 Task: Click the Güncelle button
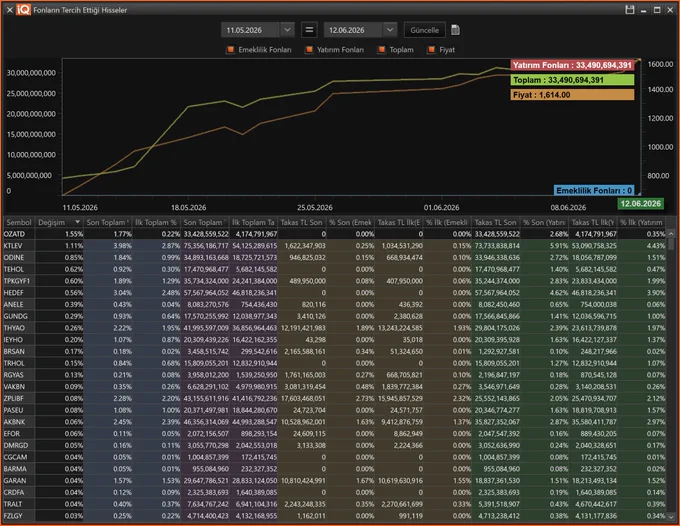click(425, 30)
